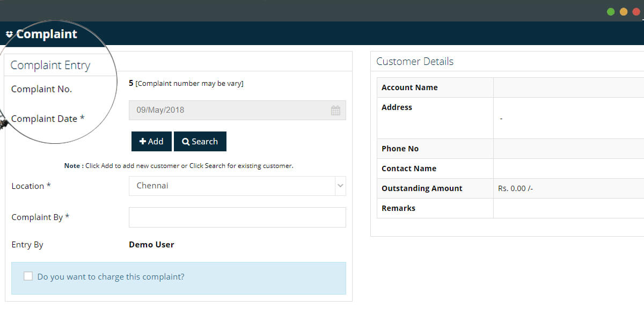The height and width of the screenshot is (322, 644).
Task: Open the Location dropdown showing Chennai
Action: point(236,186)
